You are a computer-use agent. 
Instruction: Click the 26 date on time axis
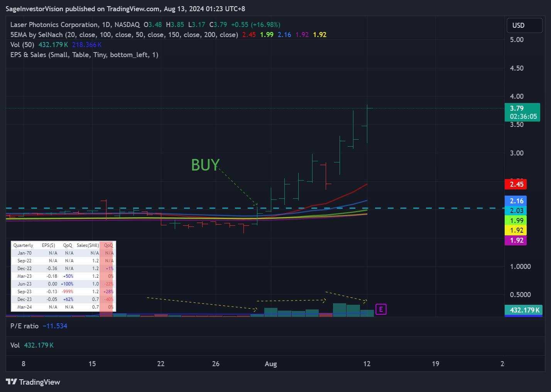click(x=216, y=364)
